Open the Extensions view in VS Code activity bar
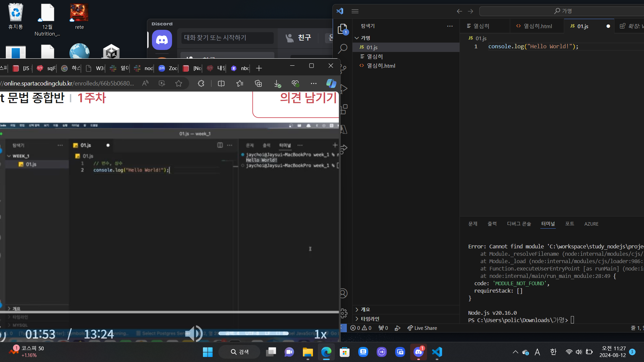 [x=344, y=109]
